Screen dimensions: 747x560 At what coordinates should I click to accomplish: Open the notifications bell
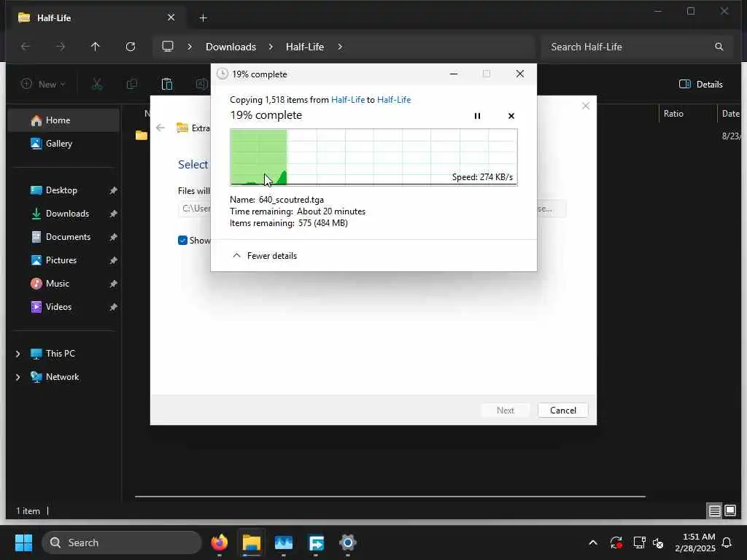(x=727, y=542)
